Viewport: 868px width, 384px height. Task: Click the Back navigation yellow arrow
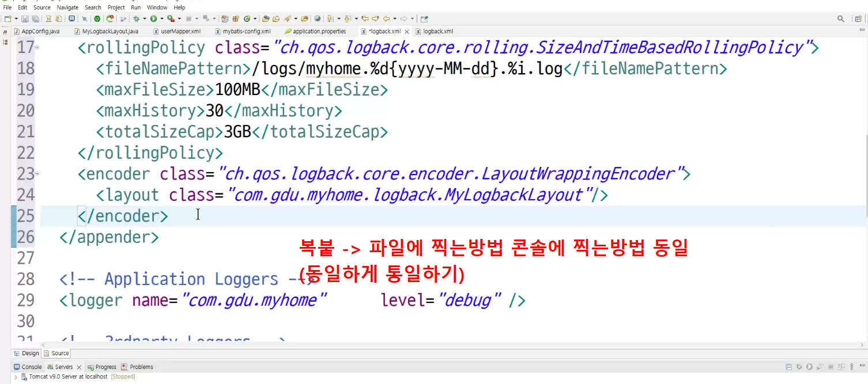386,18
